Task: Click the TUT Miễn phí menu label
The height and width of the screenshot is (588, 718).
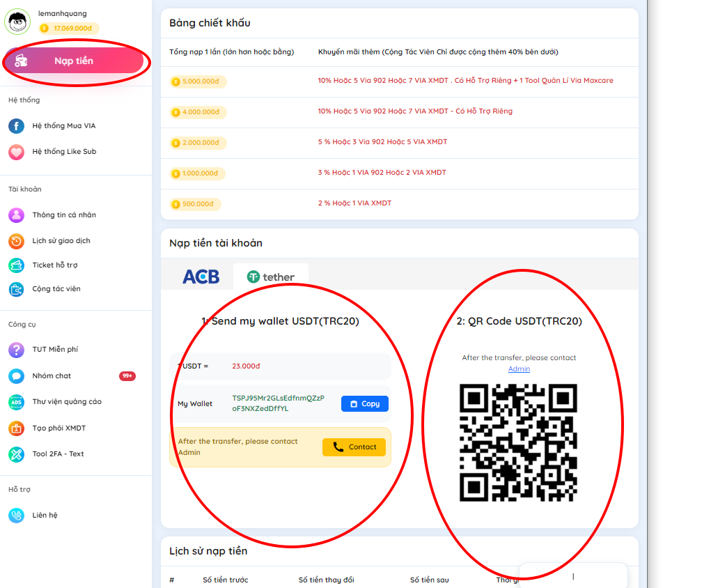Action: [x=55, y=350]
